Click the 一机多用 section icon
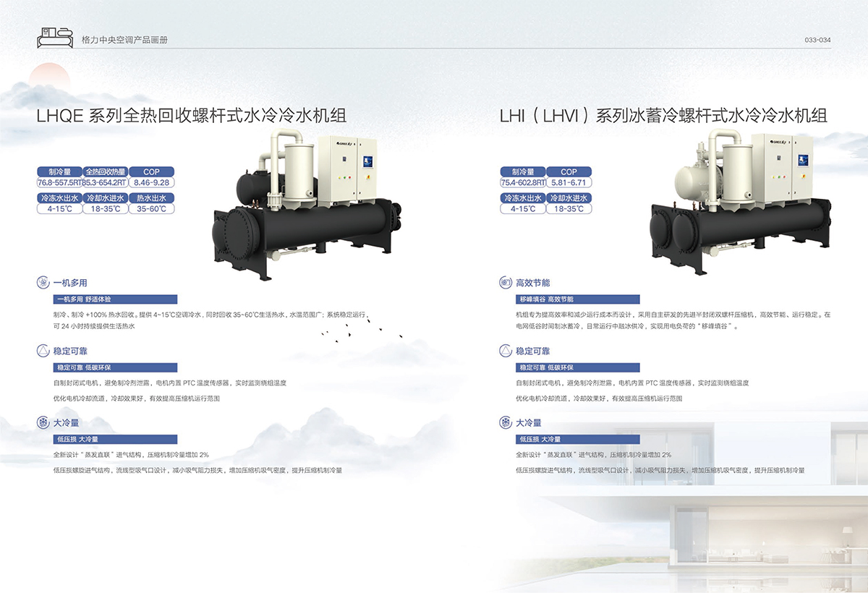868x593 pixels. coord(43,283)
